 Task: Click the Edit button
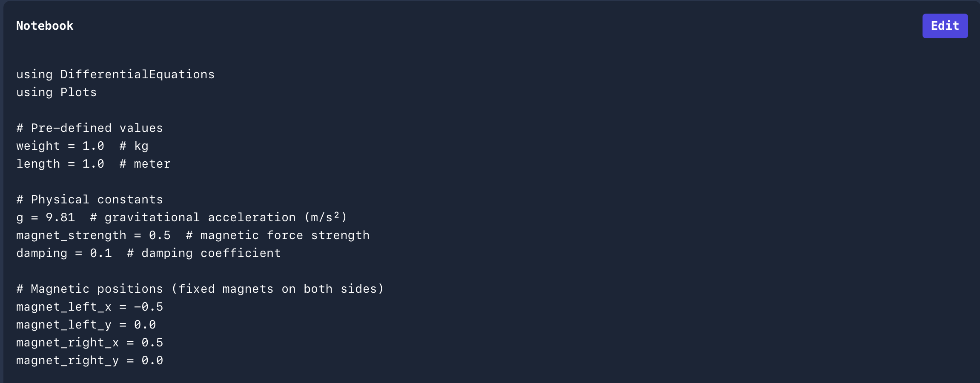coord(945,26)
